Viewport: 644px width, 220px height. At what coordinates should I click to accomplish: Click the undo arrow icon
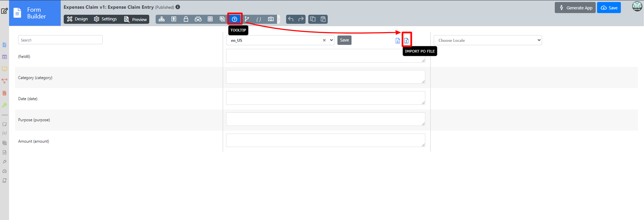point(291,19)
